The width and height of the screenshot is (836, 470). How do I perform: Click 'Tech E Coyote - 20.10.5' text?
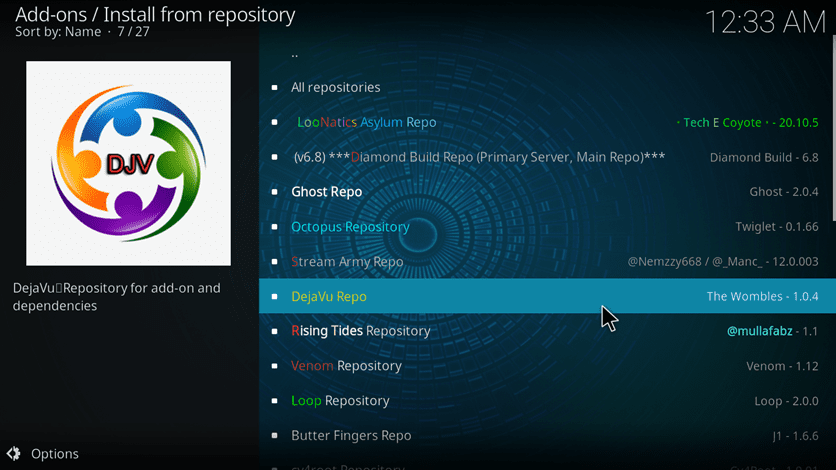click(747, 123)
